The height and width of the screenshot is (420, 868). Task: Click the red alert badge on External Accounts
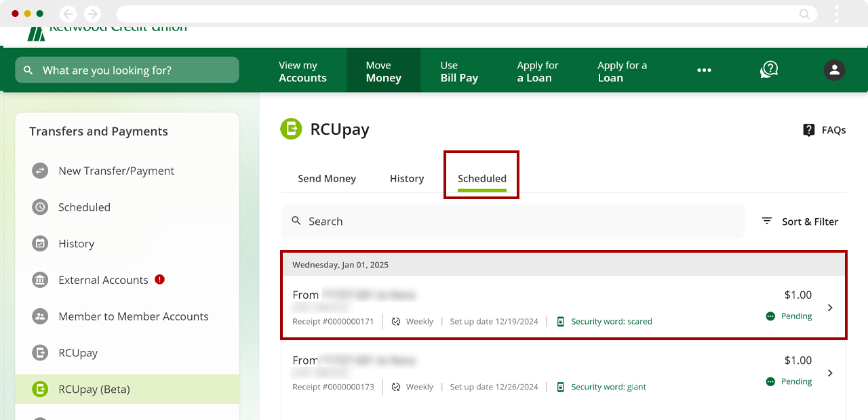160,279
